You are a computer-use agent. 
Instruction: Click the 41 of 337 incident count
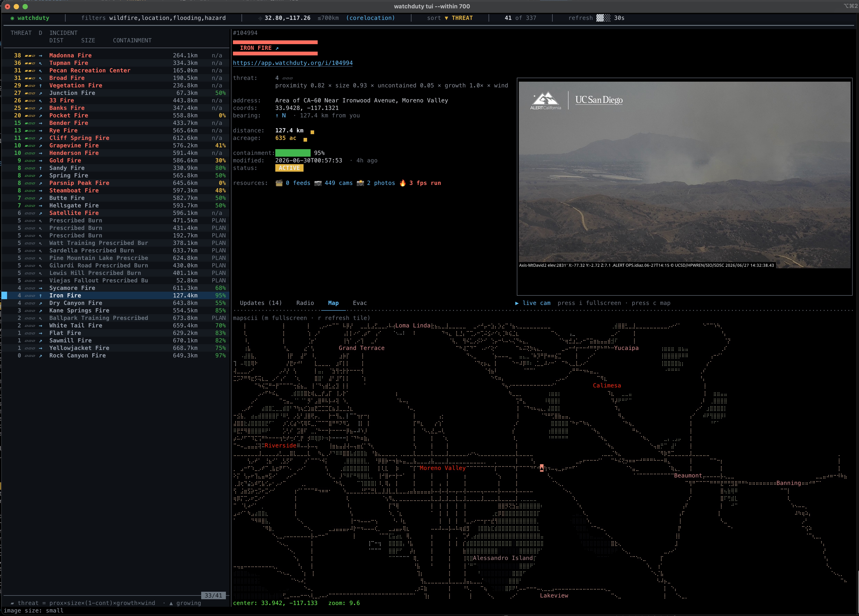click(520, 18)
